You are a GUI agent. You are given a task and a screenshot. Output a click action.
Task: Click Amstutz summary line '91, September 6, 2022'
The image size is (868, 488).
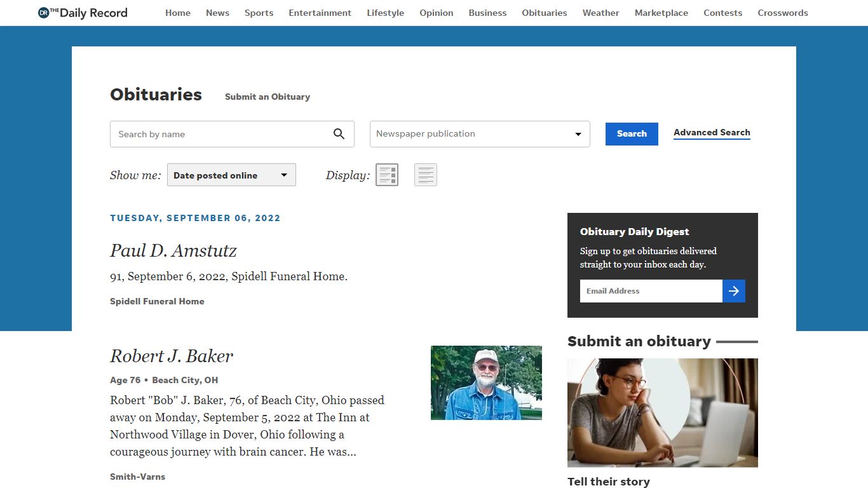pos(229,276)
